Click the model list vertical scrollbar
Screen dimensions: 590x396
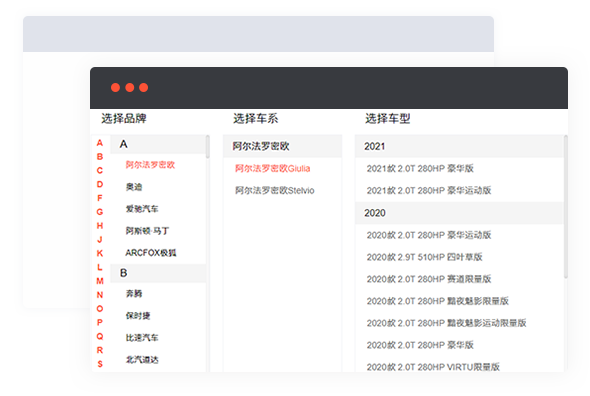click(x=566, y=207)
